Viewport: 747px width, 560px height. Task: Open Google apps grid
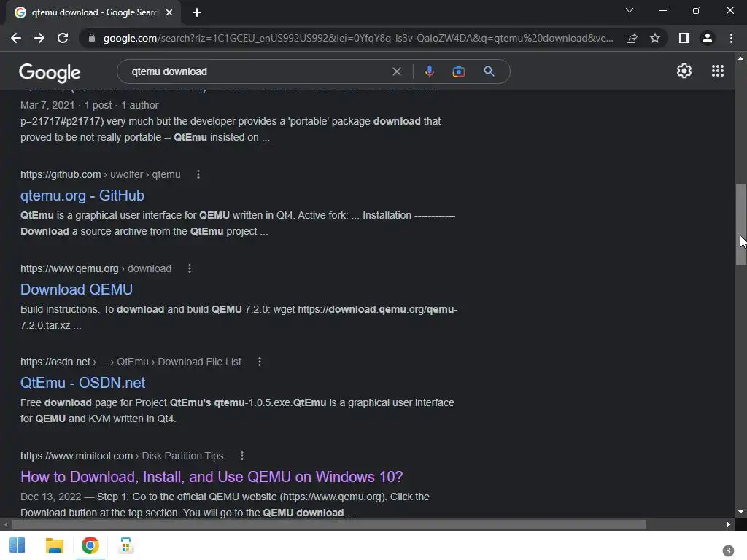pyautogui.click(x=718, y=71)
